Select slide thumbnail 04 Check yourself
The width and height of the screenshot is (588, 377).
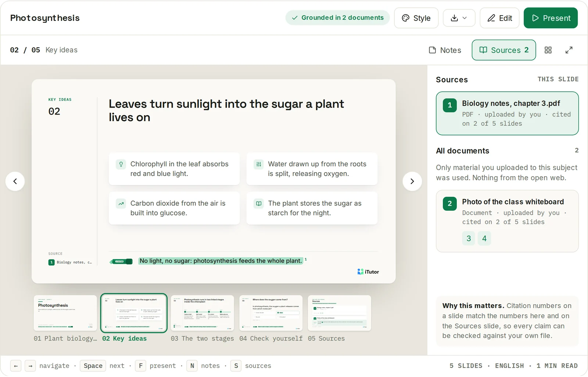(x=271, y=313)
